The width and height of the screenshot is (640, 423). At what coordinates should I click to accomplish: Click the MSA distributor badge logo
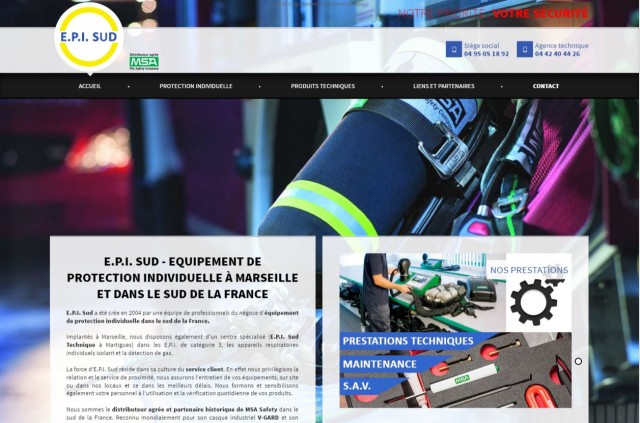144,62
